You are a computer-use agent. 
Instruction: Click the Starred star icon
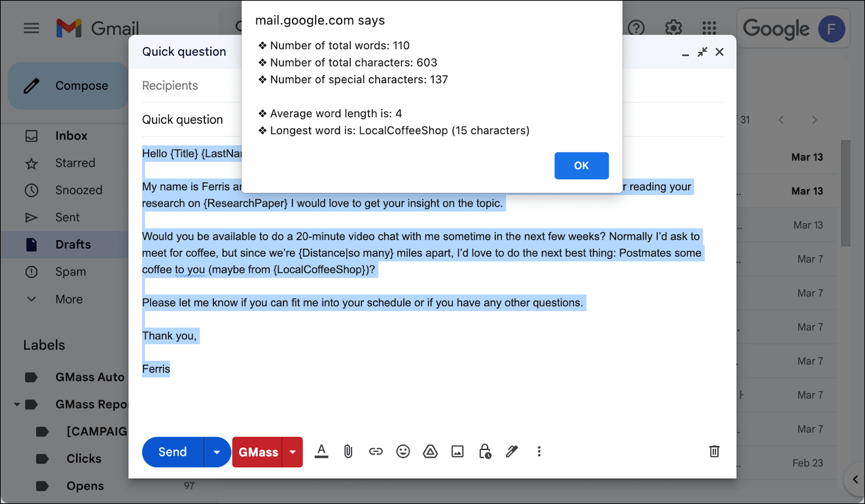point(32,163)
